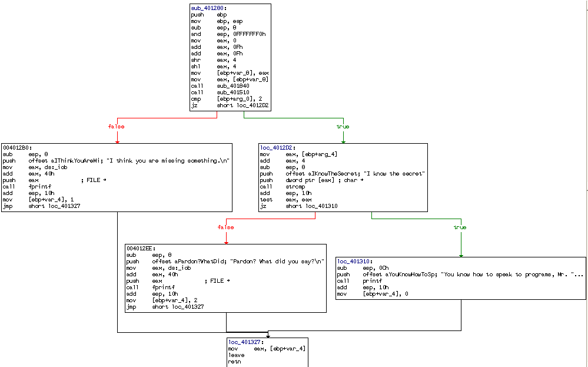The width and height of the screenshot is (588, 367).
Task: Click the aPardon?WhatDid string push line
Action: click(225, 262)
